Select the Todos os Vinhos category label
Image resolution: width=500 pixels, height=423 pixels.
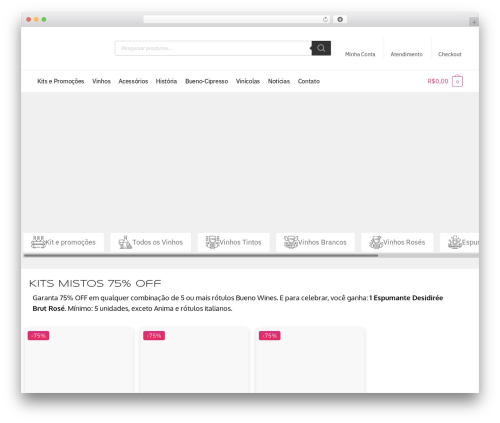(158, 242)
